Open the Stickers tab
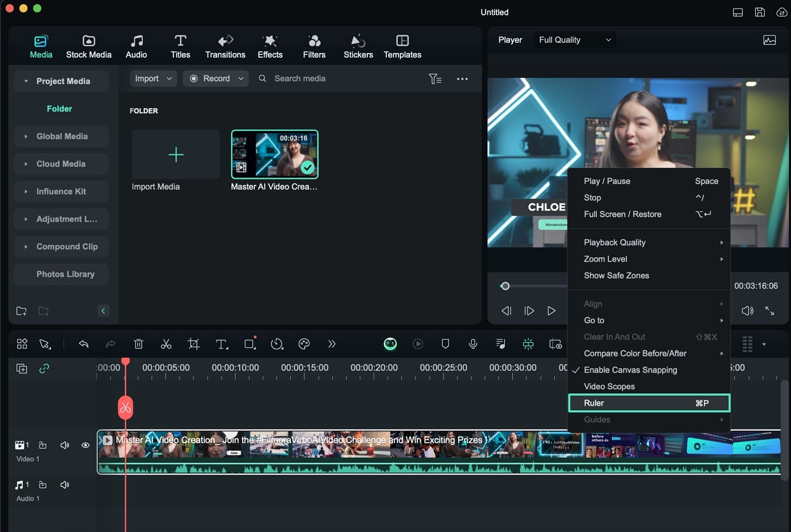The image size is (791, 532). [358, 47]
